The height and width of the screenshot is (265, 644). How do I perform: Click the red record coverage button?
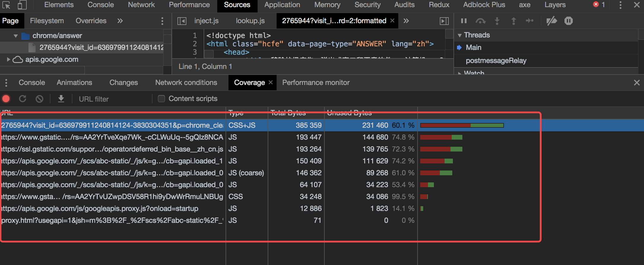[6, 99]
